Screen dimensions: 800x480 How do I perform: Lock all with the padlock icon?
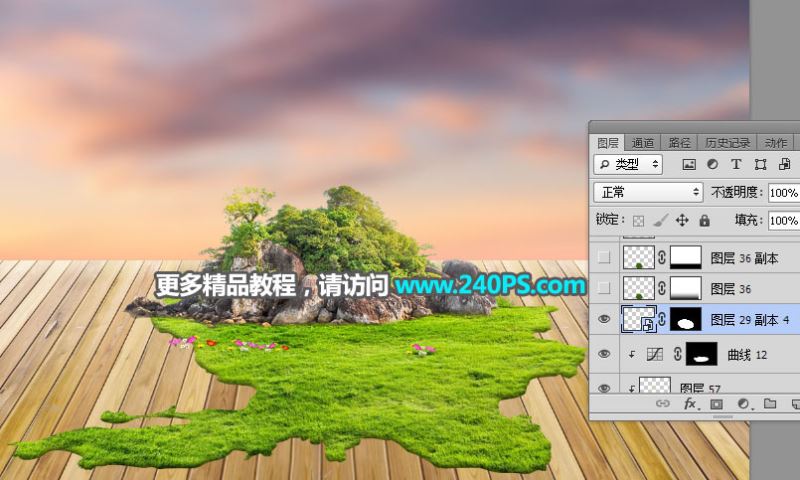pos(705,220)
